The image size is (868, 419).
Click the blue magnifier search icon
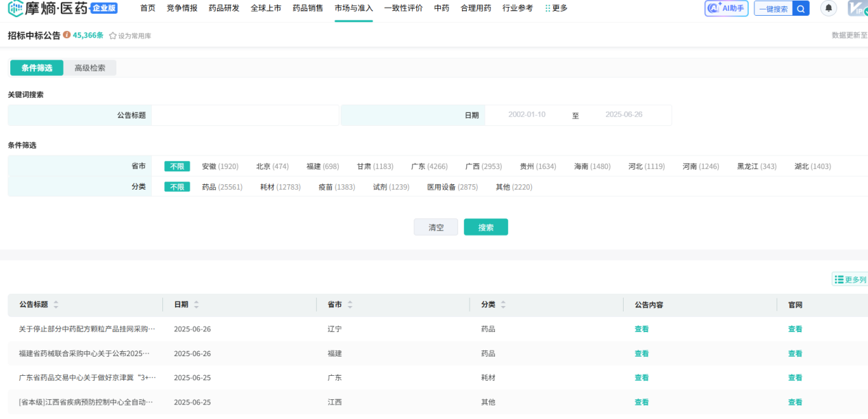point(801,9)
